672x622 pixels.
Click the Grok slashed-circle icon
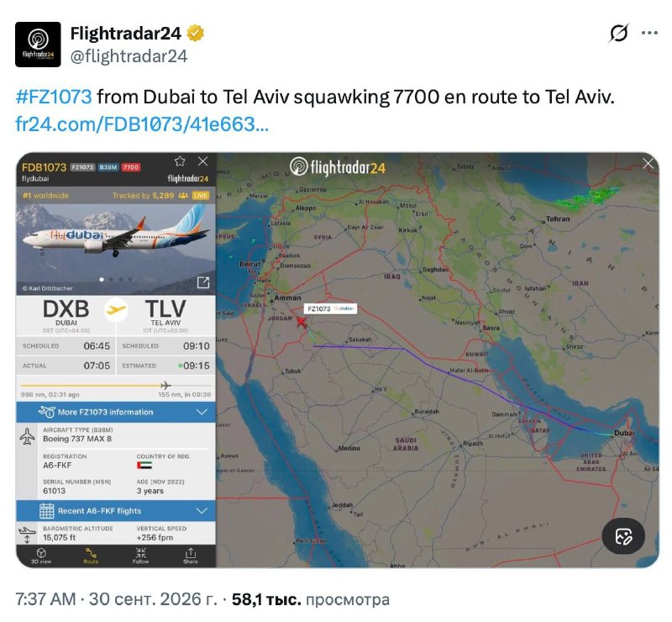618,33
